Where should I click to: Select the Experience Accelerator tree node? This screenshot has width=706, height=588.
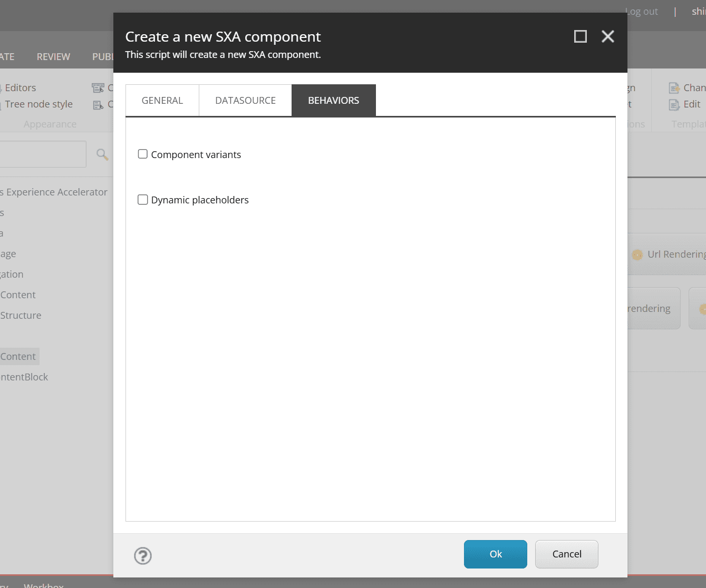[x=56, y=192]
